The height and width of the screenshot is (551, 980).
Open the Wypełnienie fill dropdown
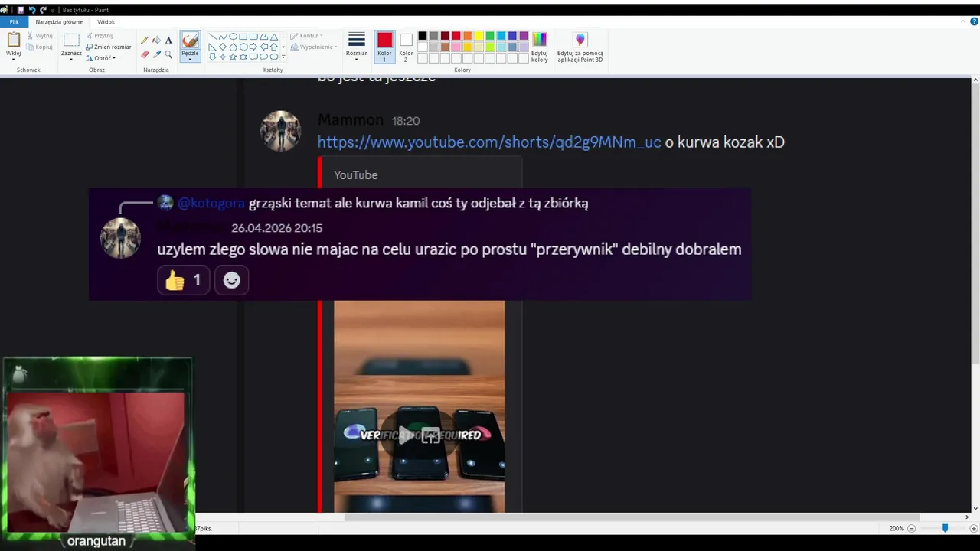pyautogui.click(x=313, y=47)
